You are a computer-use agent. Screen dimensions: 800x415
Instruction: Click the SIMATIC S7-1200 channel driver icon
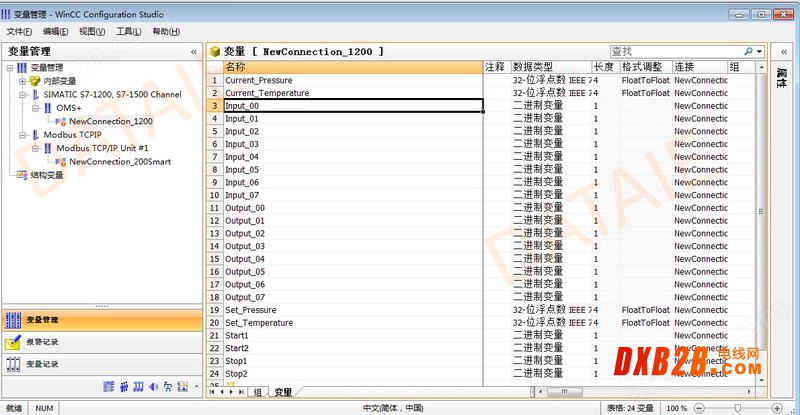pos(35,94)
